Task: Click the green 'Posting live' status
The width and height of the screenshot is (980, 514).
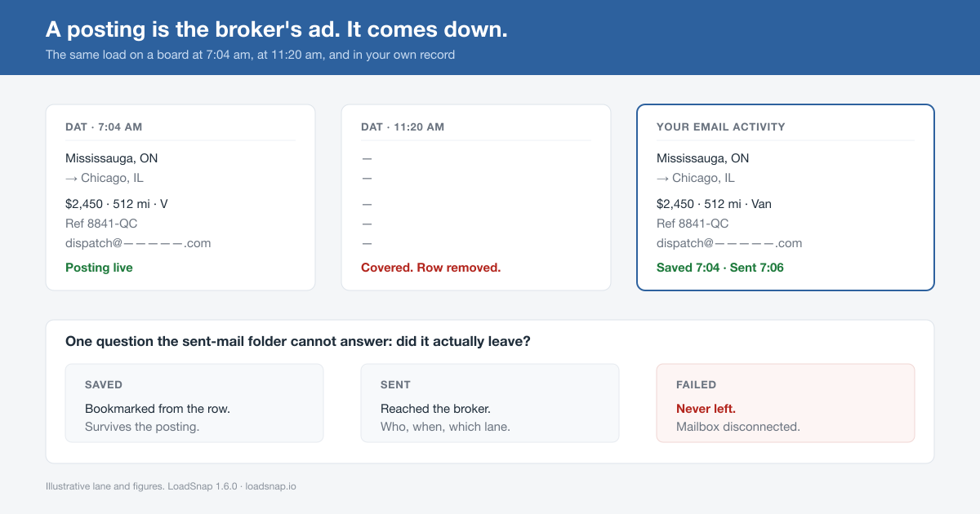Action: 99,268
